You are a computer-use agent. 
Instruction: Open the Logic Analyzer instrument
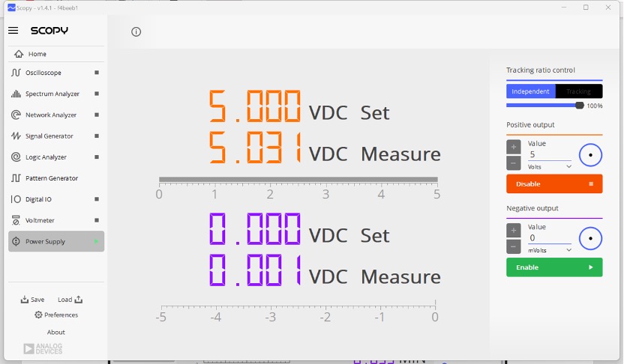(x=56, y=157)
